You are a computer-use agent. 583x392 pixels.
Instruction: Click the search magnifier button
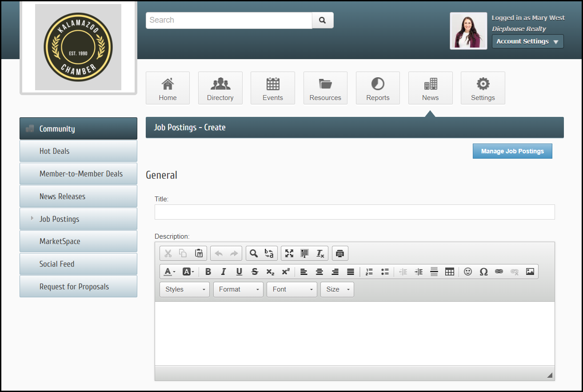(323, 20)
